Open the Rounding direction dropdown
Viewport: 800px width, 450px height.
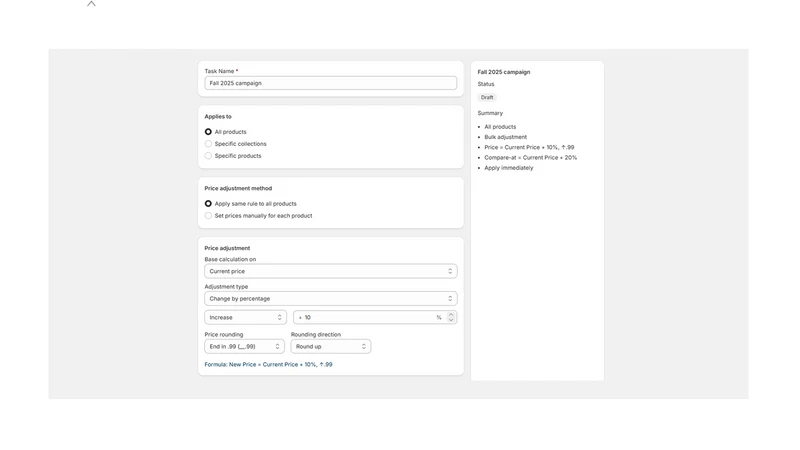tap(331, 346)
